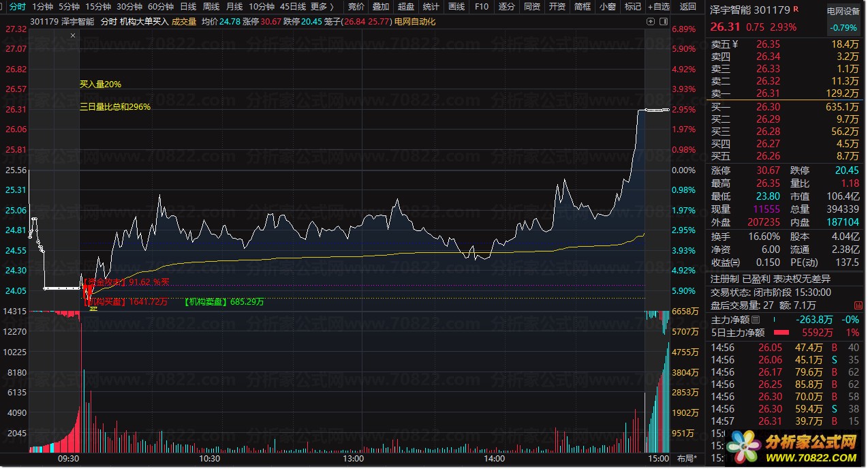868x469 pixels.
Task: Click the 5日主力净额 row
Action: coord(785,333)
